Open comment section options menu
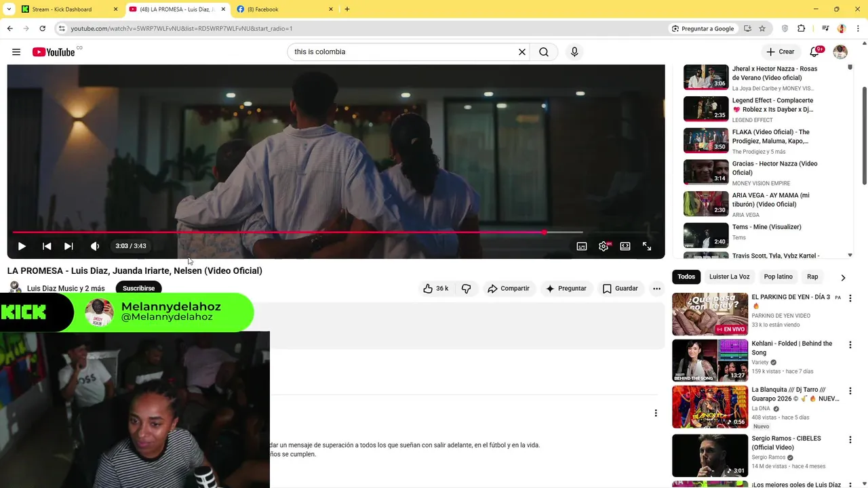 [x=656, y=413]
